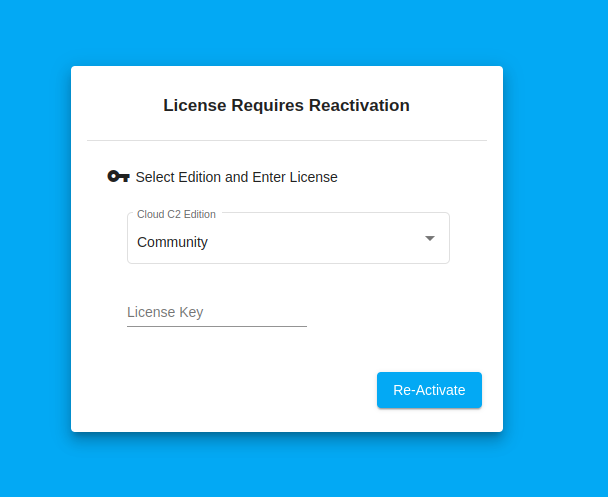Click the word Reactivation in the title
Screen dimensions: 608x497
(x=359, y=105)
